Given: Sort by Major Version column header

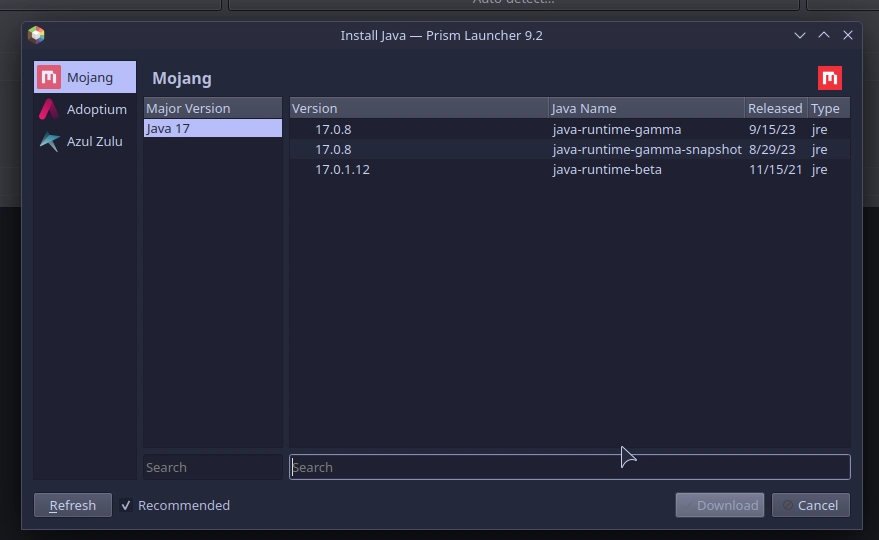Looking at the screenshot, I should pos(212,108).
